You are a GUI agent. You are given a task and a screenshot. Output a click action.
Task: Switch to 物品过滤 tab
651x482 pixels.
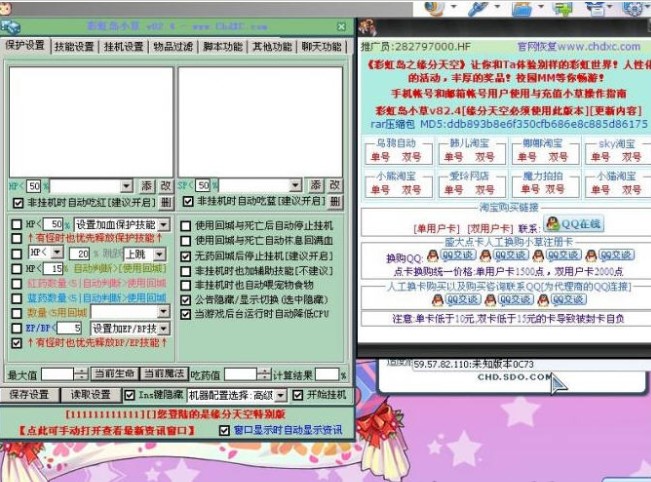pos(173,46)
